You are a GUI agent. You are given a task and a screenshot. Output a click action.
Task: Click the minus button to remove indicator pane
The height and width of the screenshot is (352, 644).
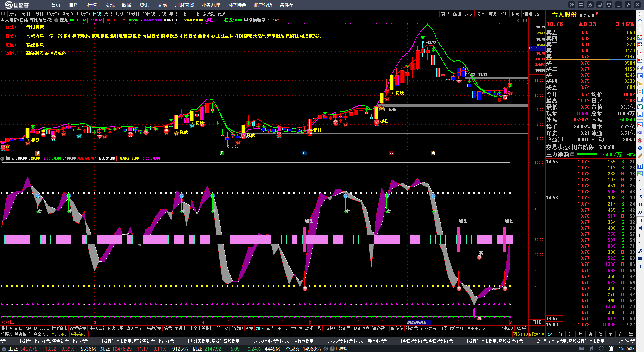pyautogui.click(x=541, y=328)
